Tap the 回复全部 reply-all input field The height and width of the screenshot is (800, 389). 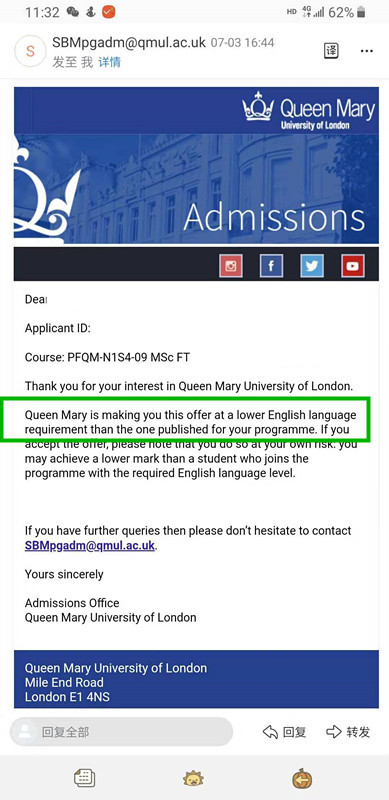coord(121,732)
